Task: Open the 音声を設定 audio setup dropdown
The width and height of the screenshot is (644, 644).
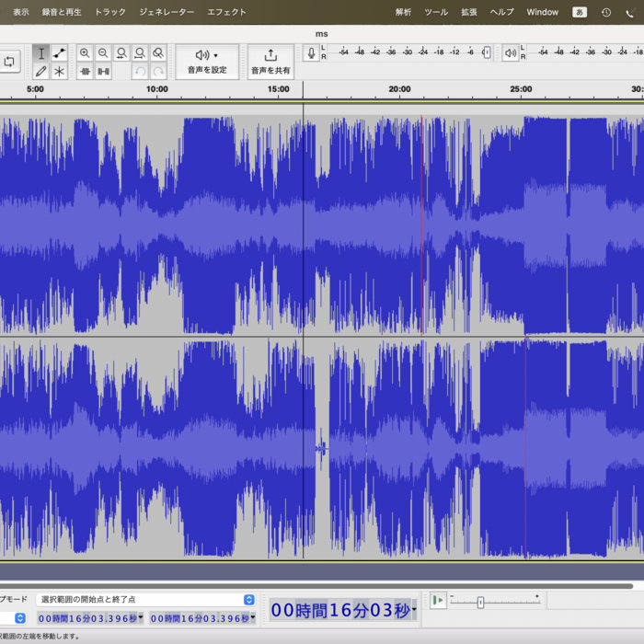Action: coord(206,61)
